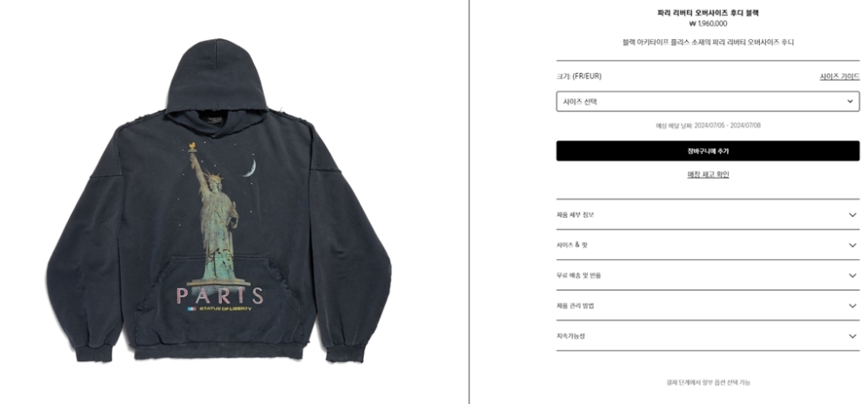Expand the 사이즈 & 핏 section label
This screenshot has height=404, width=868.
coord(572,246)
